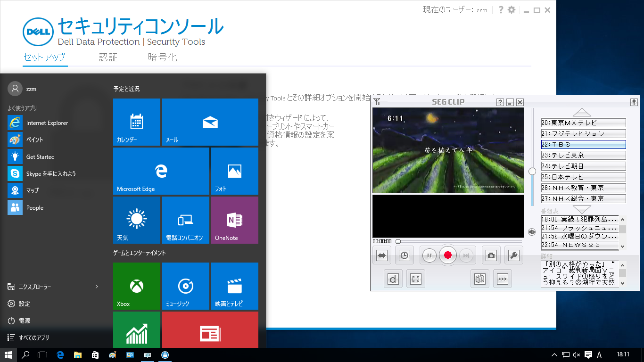This screenshot has height=362, width=644.
Task: Open the Store icon on the taskbar
Action: pos(95,355)
